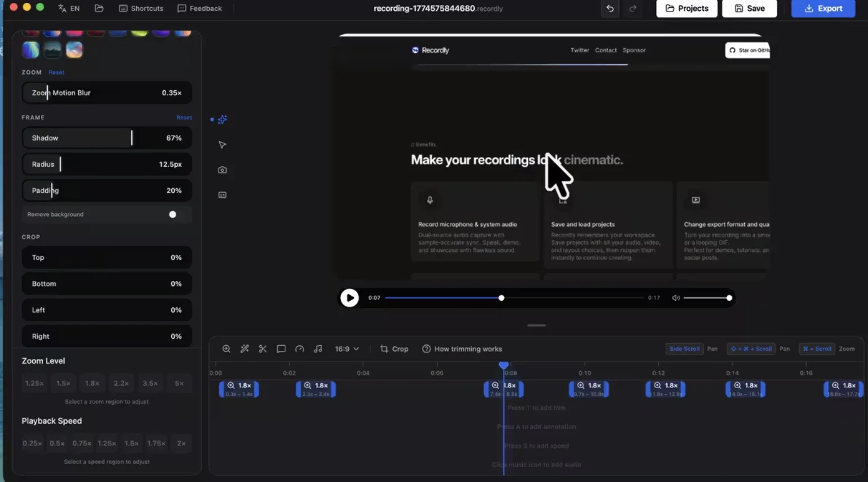Image resolution: width=868 pixels, height=482 pixels.
Task: Click the undo arrow icon
Action: [610, 8]
